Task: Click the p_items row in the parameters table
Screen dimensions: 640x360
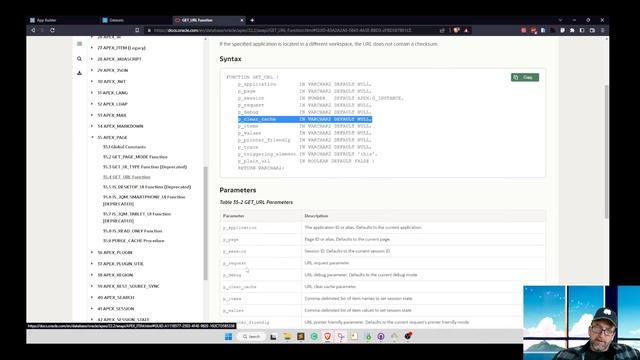Action: (382, 299)
